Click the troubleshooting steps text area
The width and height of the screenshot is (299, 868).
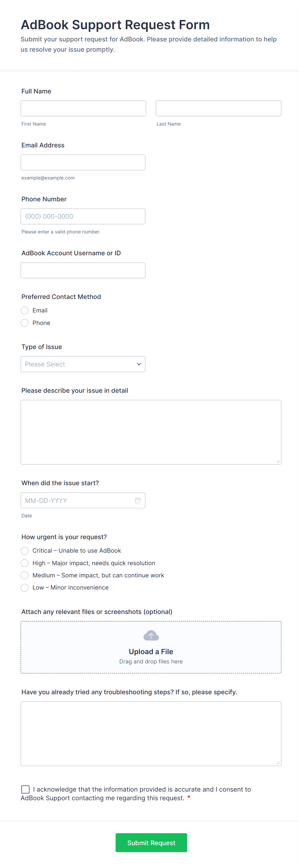(151, 733)
